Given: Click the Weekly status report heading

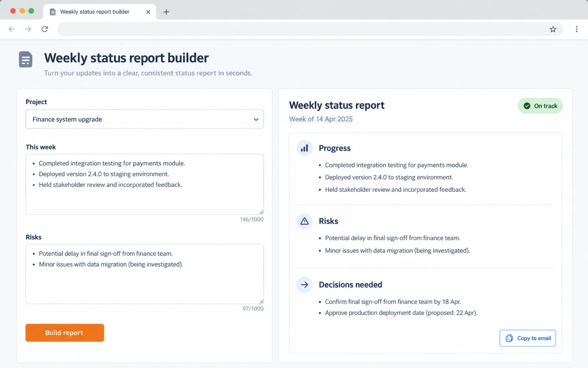Looking at the screenshot, I should pos(337,105).
